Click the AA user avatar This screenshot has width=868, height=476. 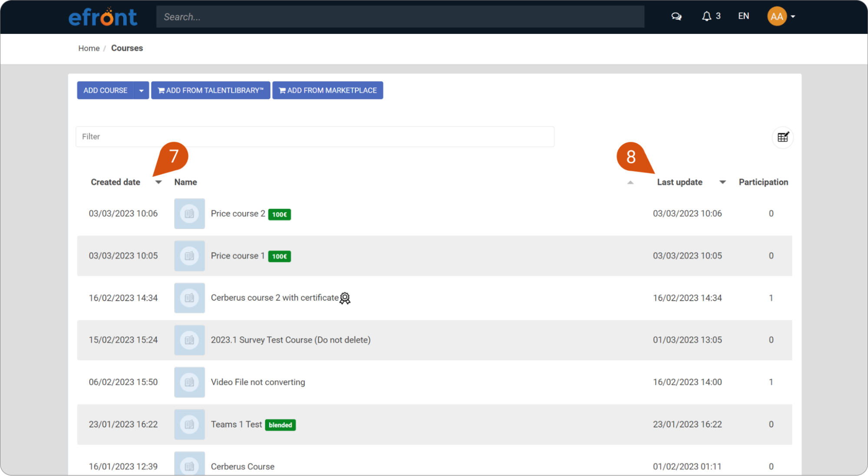[777, 16]
